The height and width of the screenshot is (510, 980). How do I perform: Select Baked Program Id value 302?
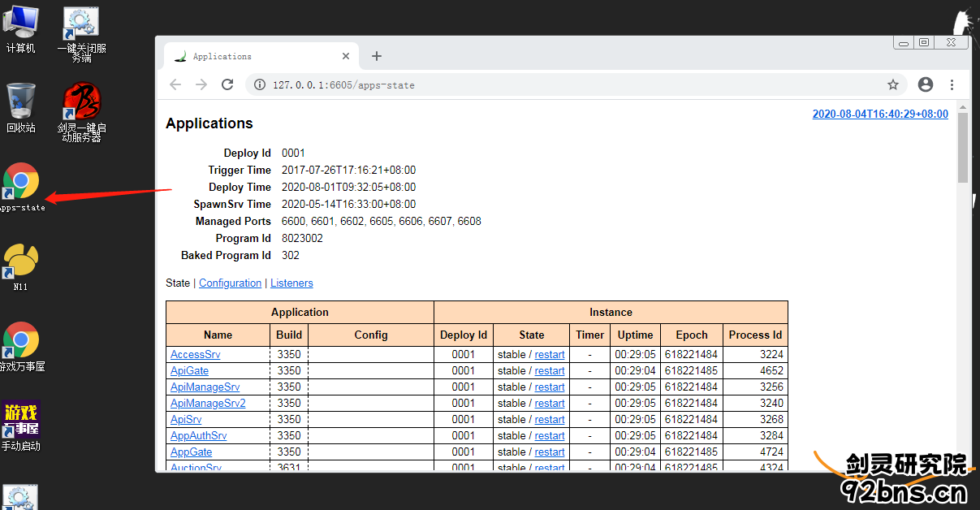pyautogui.click(x=291, y=256)
